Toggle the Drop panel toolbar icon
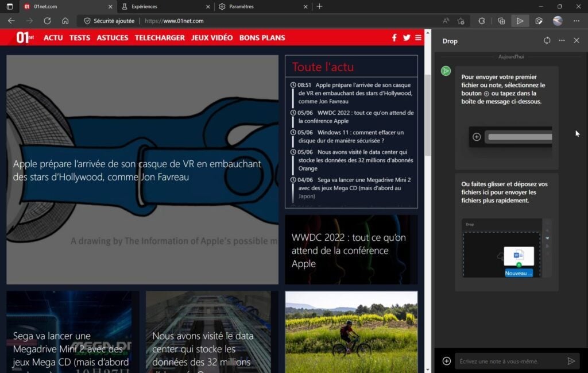The width and height of the screenshot is (588, 373). pyautogui.click(x=520, y=21)
